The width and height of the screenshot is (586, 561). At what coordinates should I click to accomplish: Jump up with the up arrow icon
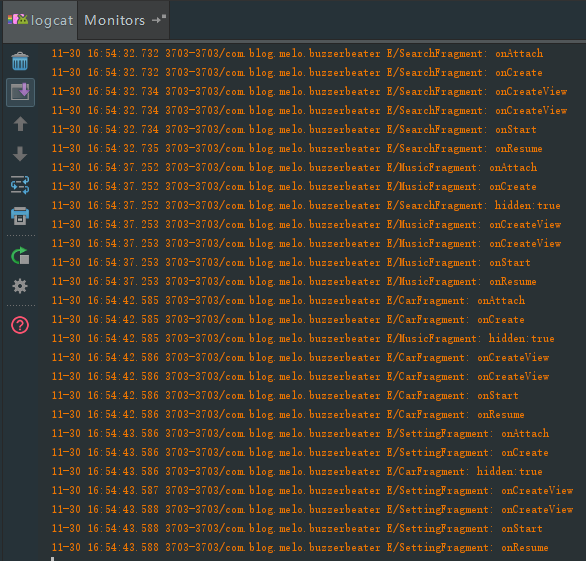click(20, 124)
